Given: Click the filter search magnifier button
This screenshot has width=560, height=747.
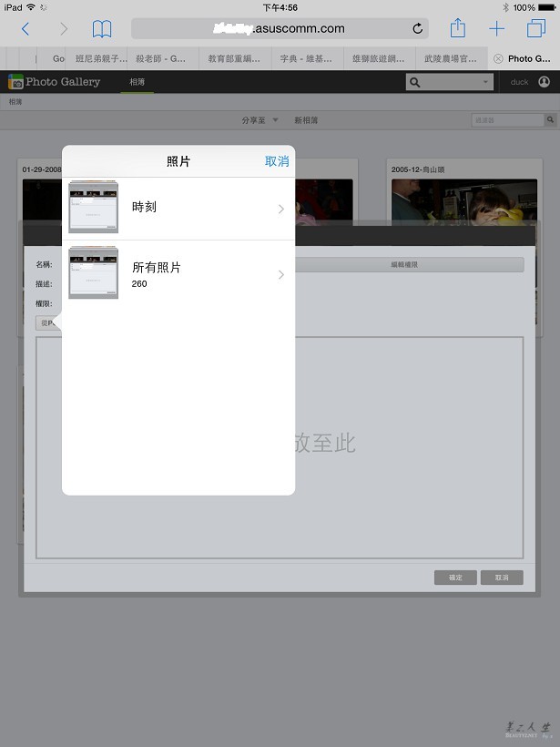Looking at the screenshot, I should click(551, 120).
